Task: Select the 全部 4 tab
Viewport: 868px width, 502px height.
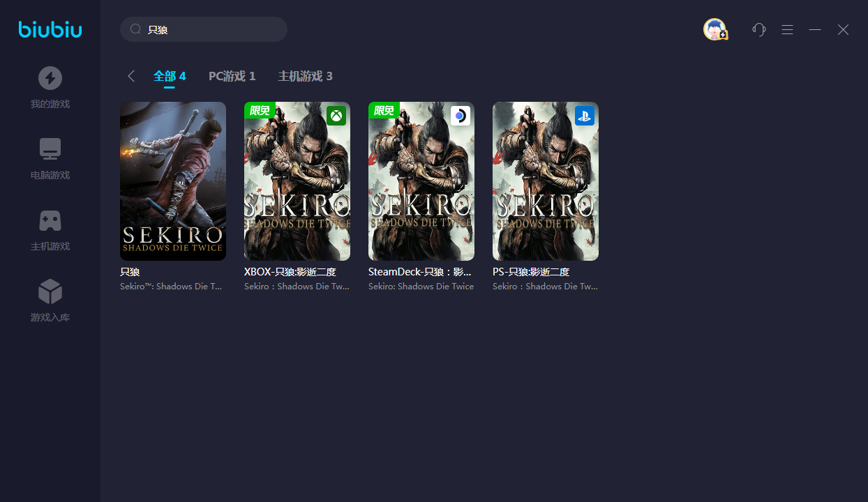Action: [170, 76]
